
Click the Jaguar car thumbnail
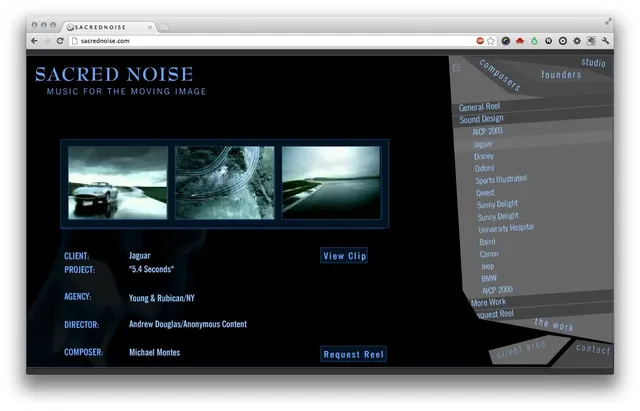(x=118, y=183)
